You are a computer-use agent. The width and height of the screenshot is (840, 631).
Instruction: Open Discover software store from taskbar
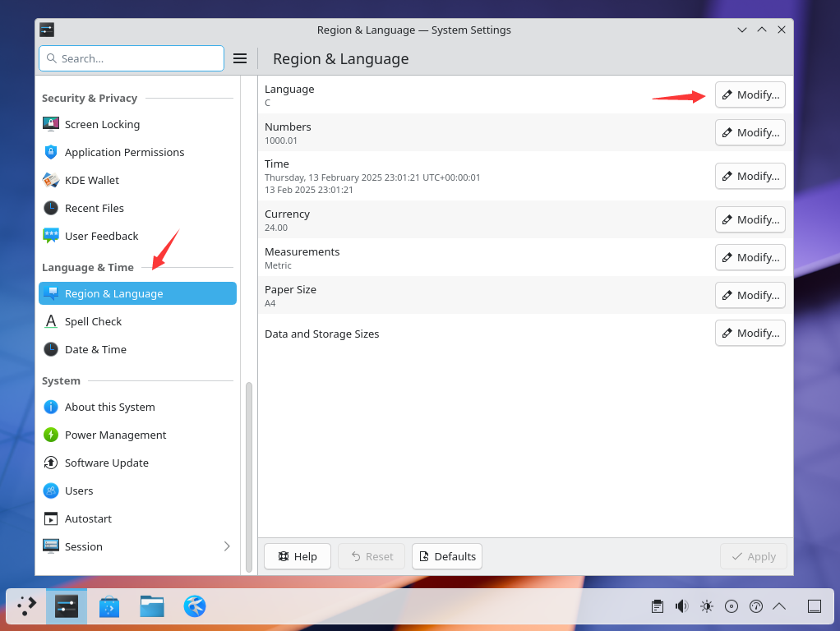tap(109, 606)
